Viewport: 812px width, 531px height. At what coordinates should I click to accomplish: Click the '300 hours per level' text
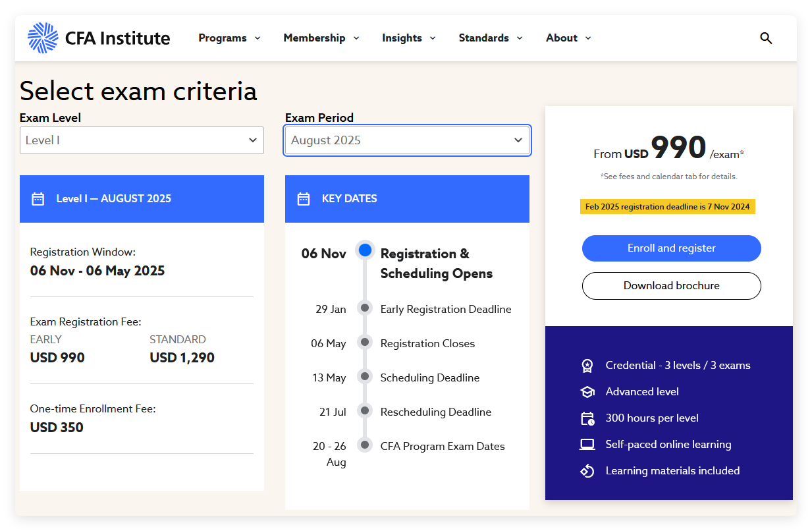point(652,418)
